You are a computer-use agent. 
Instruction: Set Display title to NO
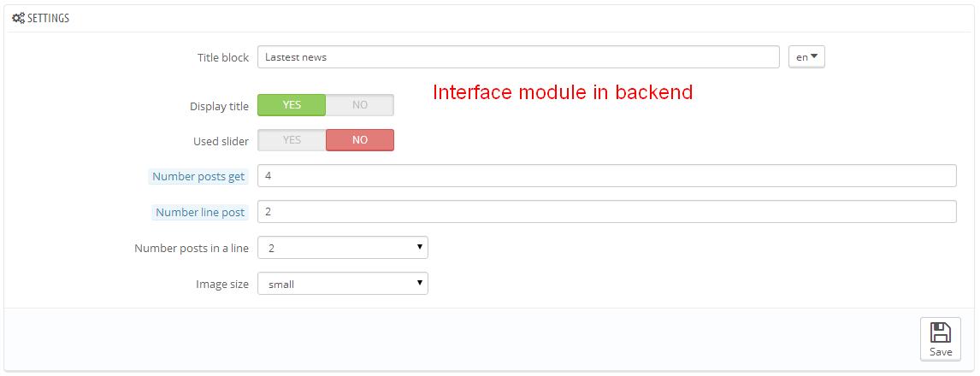[360, 105]
